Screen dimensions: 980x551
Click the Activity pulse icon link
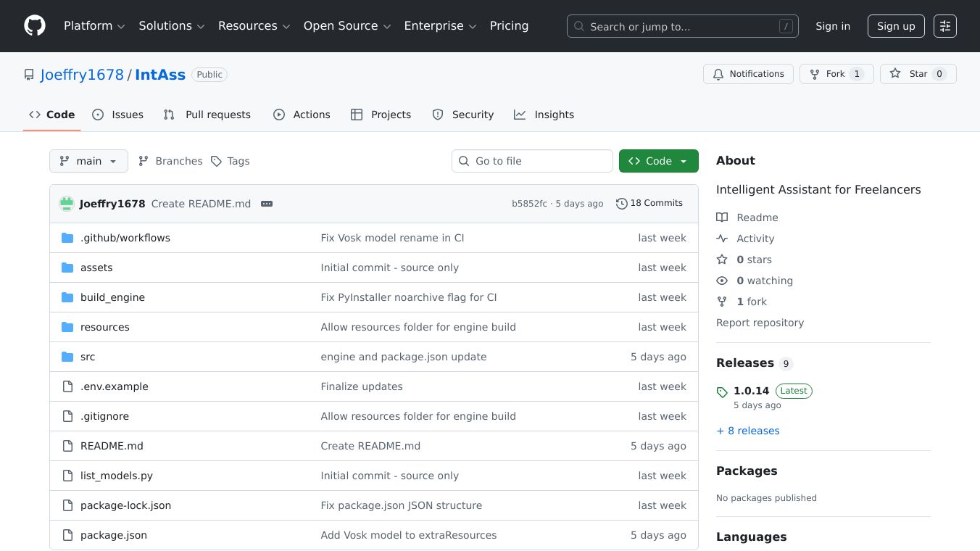tap(722, 239)
